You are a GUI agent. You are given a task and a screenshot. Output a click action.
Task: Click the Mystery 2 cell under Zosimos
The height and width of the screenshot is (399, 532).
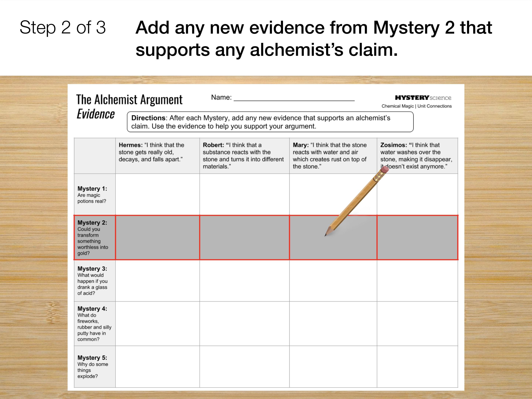click(417, 238)
